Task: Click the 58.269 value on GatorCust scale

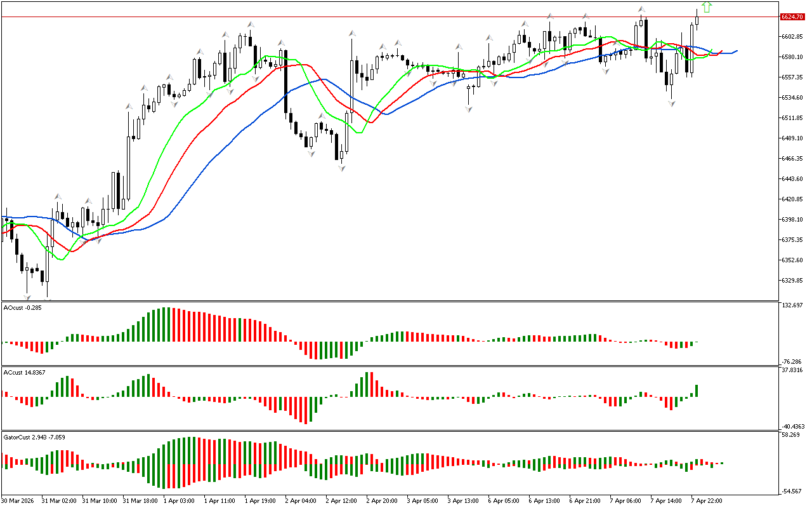Action: pos(790,436)
